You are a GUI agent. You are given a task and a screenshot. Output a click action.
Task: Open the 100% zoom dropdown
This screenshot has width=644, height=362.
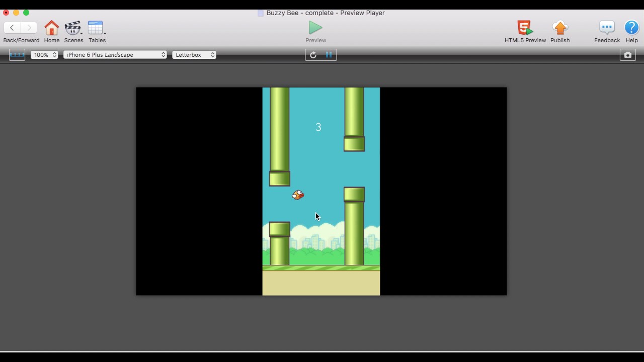click(x=44, y=55)
